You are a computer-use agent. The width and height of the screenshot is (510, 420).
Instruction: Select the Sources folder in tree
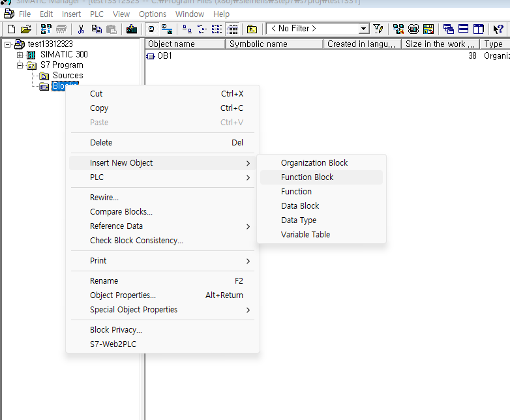(x=68, y=76)
